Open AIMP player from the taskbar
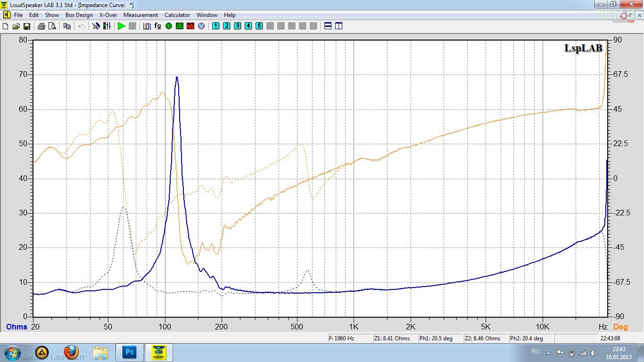Screen dimensions: 644x362 [x=42, y=353]
